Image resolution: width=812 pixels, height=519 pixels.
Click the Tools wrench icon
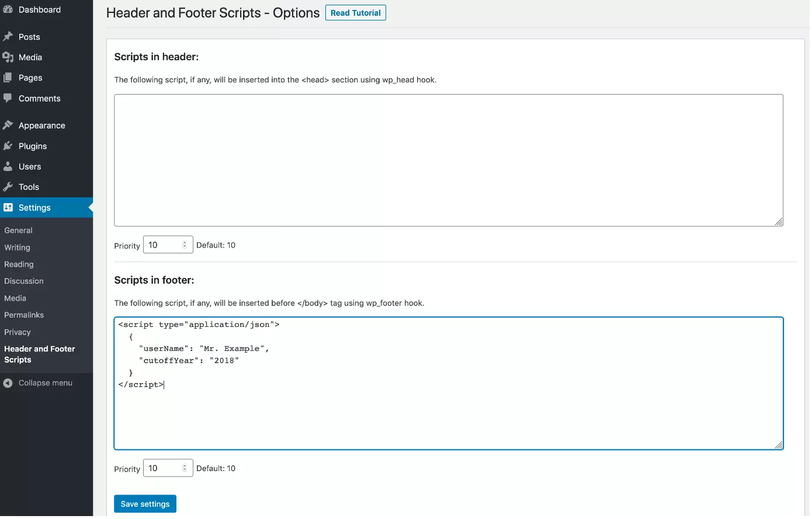pyautogui.click(x=8, y=187)
